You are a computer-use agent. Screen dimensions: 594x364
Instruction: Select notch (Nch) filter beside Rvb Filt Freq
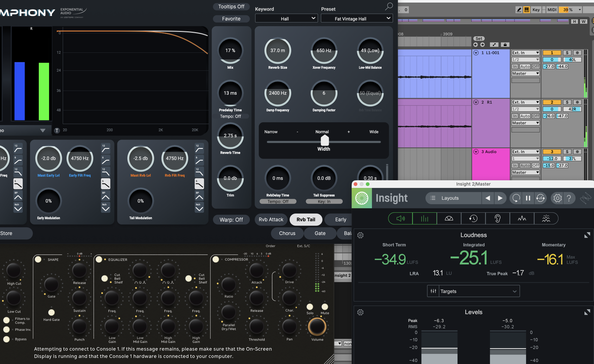[x=199, y=207]
